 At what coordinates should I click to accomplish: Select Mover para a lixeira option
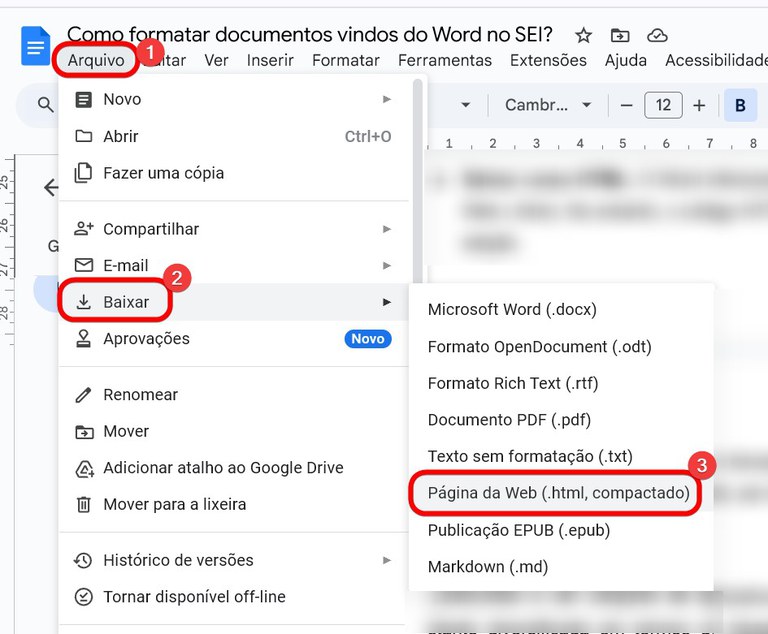(x=174, y=504)
